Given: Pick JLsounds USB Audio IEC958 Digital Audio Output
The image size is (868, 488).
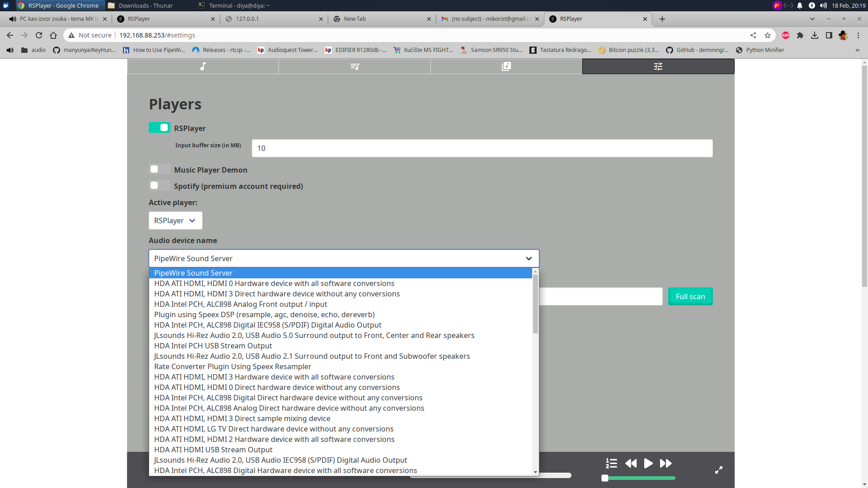Looking at the screenshot, I should pos(340,460).
